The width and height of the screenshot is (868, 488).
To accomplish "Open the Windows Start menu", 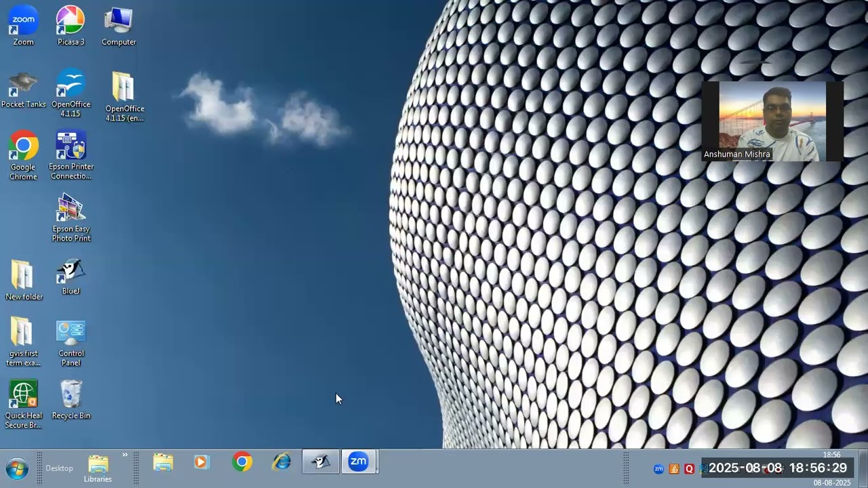I will [x=17, y=468].
